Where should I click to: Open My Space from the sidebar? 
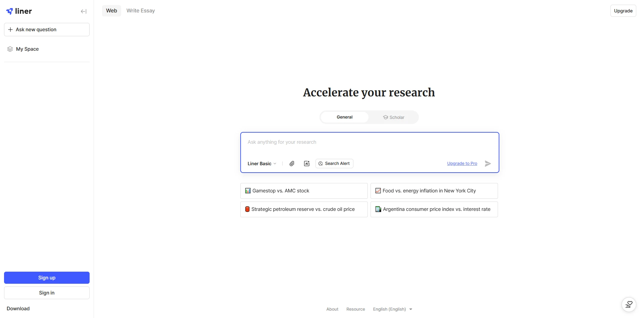(27, 49)
